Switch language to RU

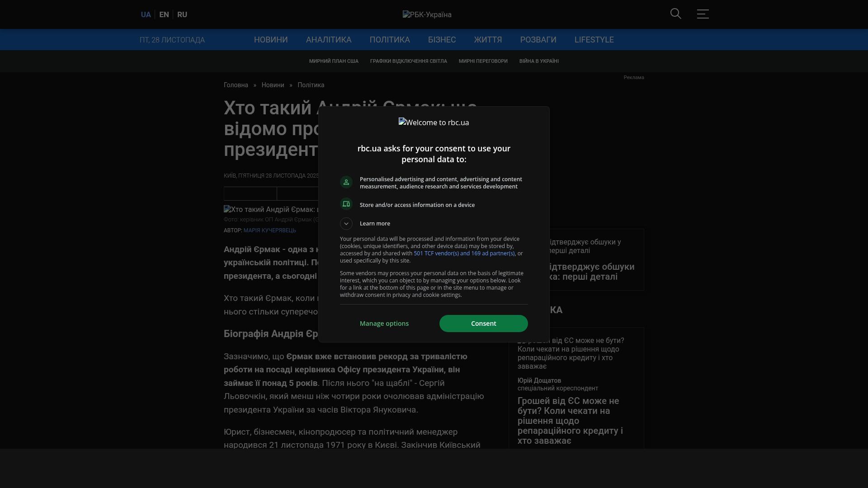pos(182,14)
